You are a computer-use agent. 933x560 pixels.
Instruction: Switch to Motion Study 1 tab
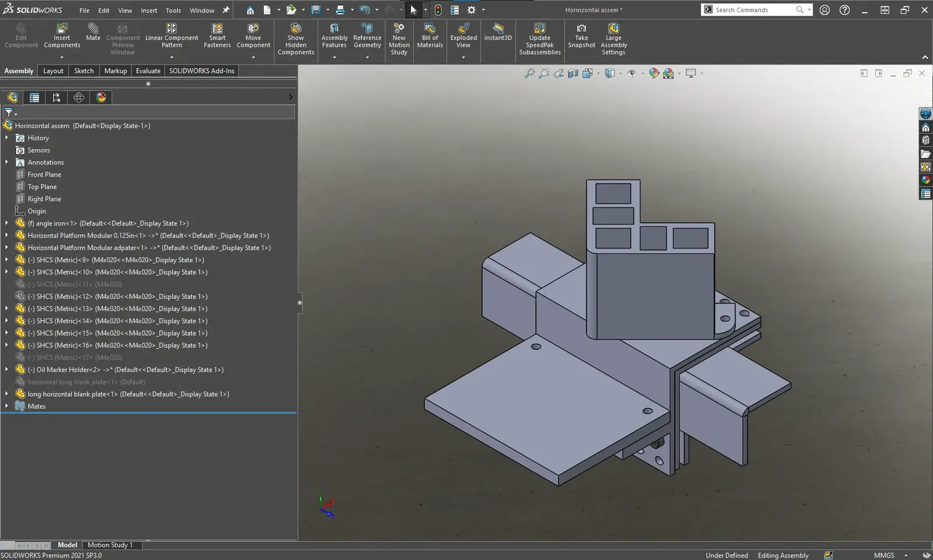pos(110,545)
